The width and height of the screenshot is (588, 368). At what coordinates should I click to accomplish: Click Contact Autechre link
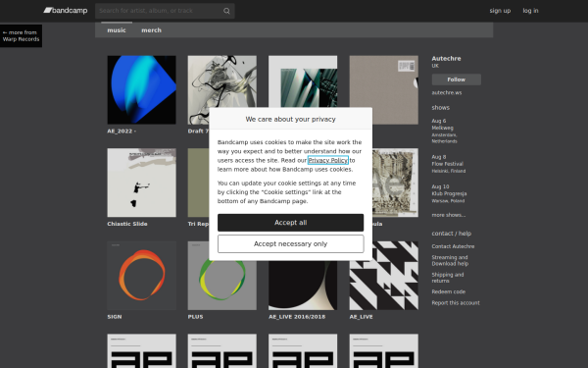pos(453,246)
